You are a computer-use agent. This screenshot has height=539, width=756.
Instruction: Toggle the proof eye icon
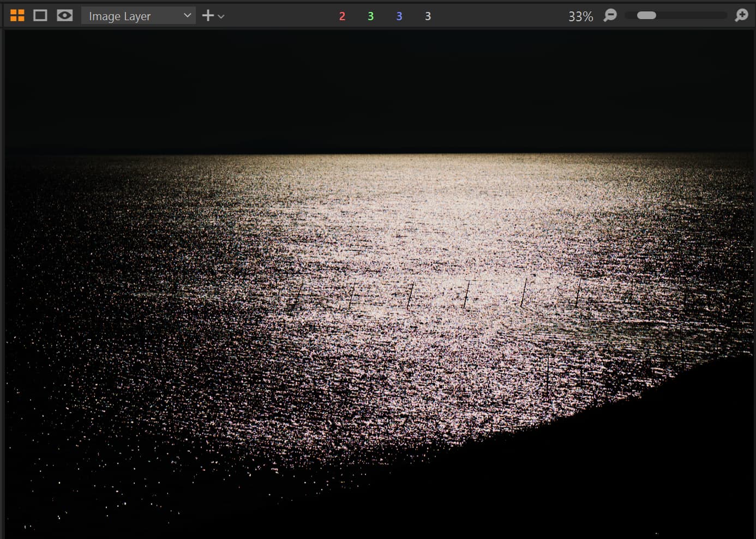(x=64, y=16)
